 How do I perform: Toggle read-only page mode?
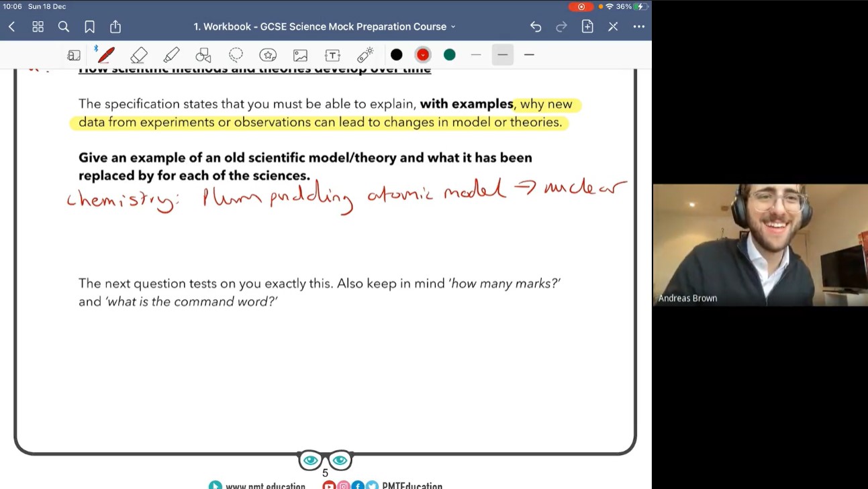[74, 54]
